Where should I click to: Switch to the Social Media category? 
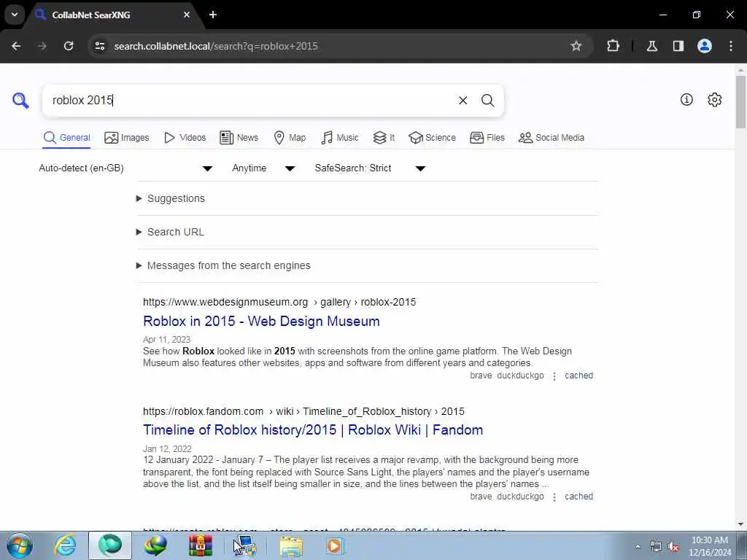tap(551, 138)
